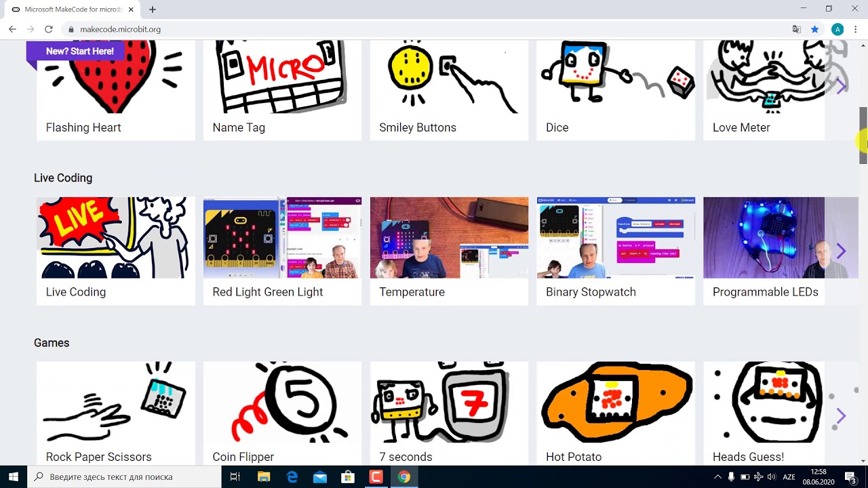Open the Temperature video thumbnail

coord(449,237)
